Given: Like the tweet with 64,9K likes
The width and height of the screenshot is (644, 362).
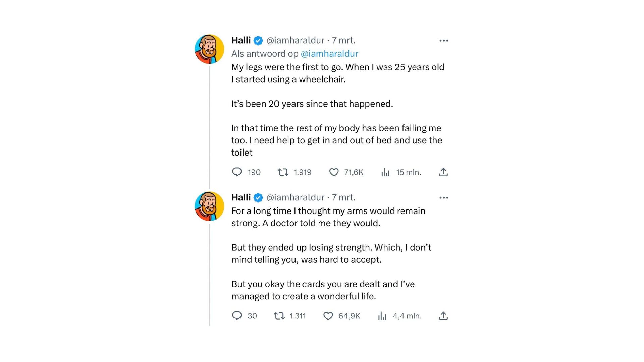Looking at the screenshot, I should point(328,316).
